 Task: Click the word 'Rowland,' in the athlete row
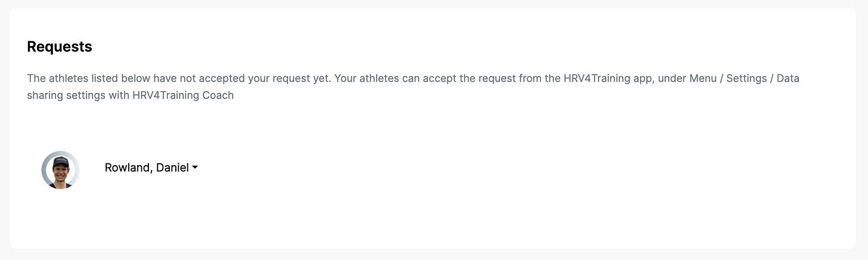tap(129, 168)
